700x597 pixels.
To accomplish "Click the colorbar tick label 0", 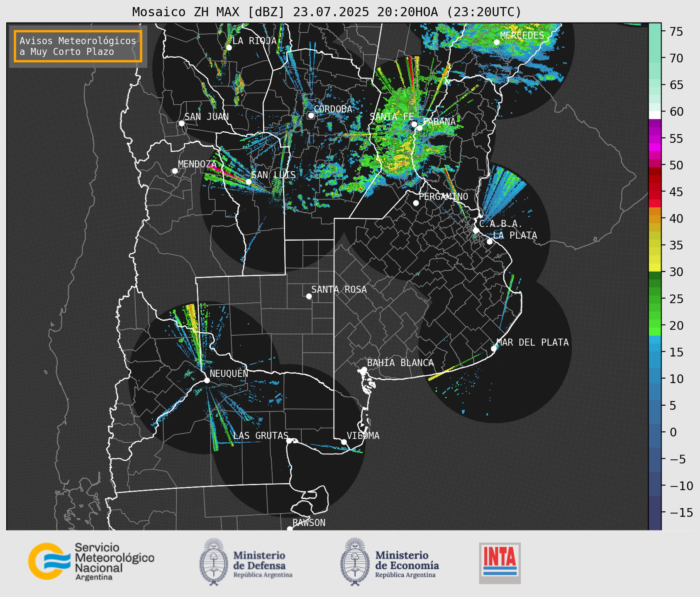I will [x=673, y=432].
